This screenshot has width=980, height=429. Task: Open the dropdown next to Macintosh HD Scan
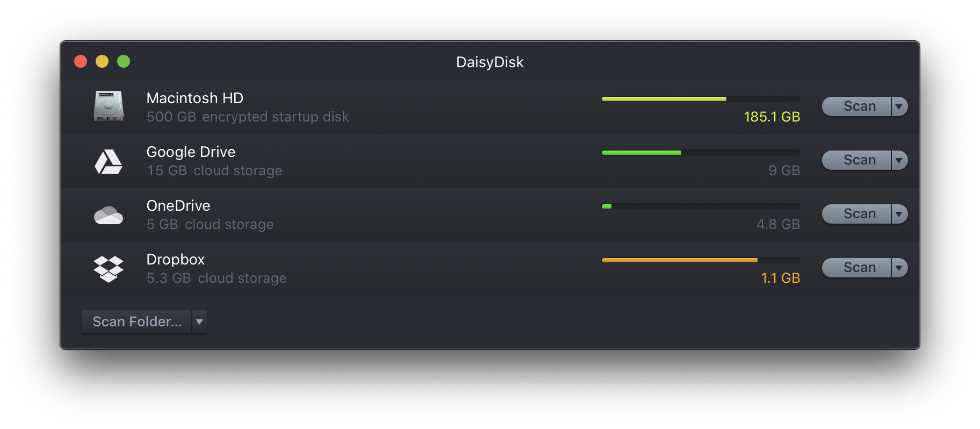pos(899,106)
